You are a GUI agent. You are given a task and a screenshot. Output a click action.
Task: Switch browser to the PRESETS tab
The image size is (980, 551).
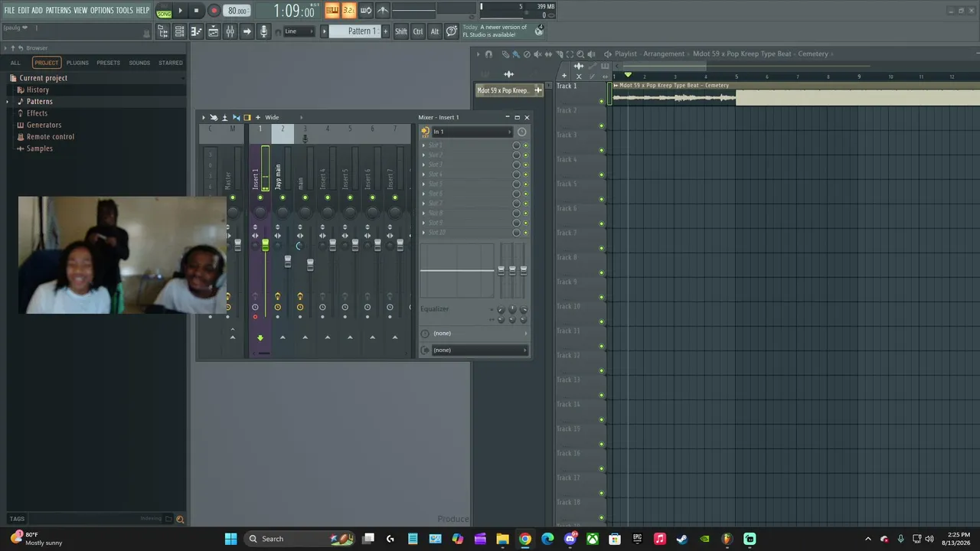[108, 63]
